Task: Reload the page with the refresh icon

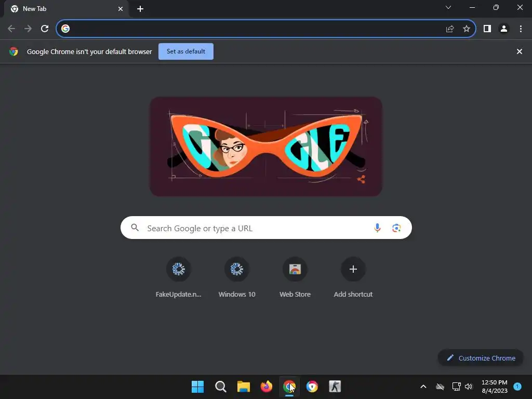Action: [45, 29]
